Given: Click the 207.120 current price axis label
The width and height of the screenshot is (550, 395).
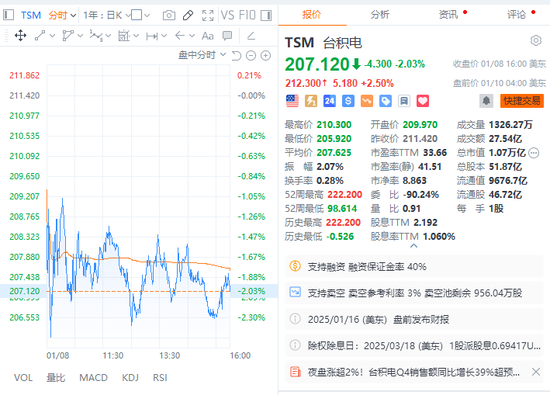Looking at the screenshot, I should click(25, 291).
